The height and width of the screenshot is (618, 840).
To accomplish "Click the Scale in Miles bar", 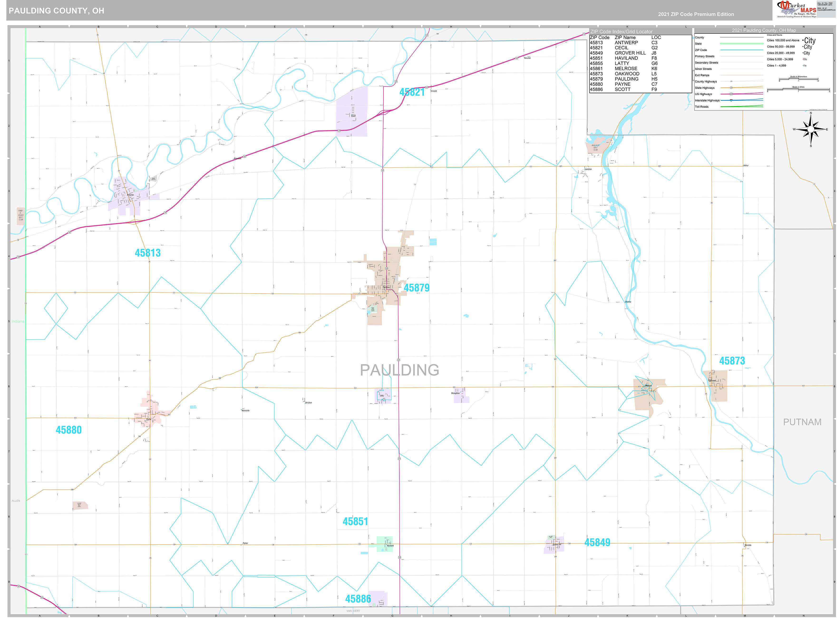I will click(798, 90).
